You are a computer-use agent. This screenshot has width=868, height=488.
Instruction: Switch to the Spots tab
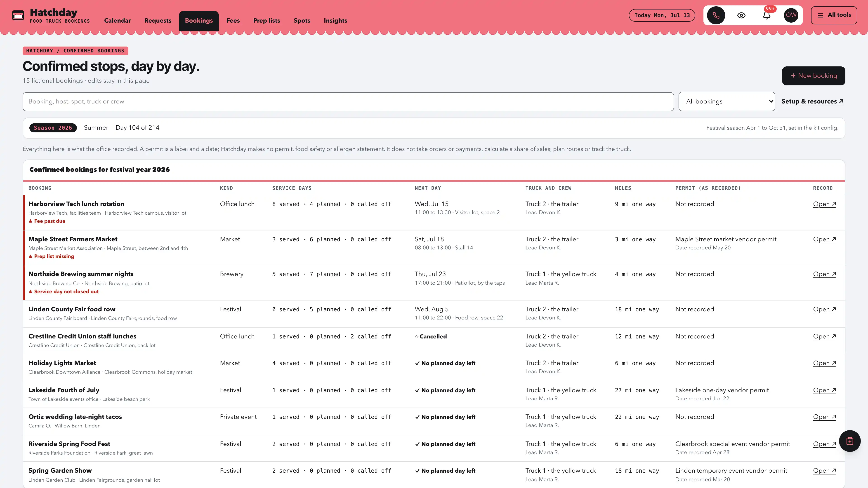302,21
